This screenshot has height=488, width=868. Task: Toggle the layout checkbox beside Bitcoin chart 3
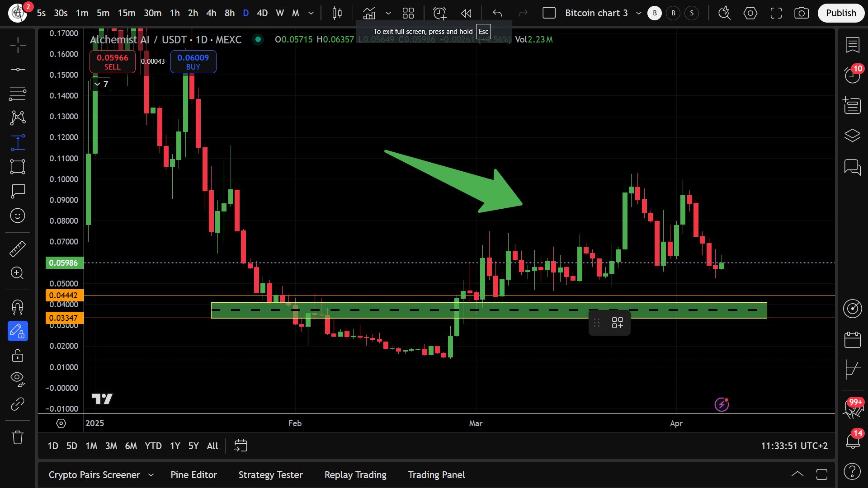(x=549, y=13)
